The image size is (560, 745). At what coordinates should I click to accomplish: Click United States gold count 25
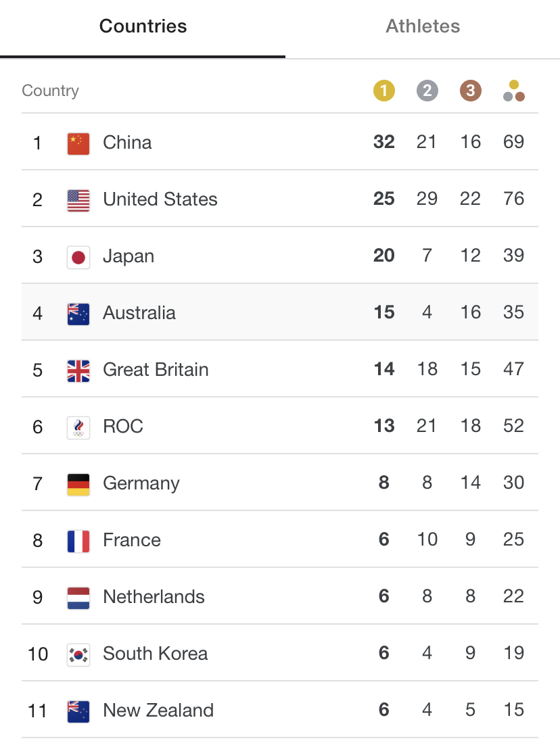[x=383, y=199]
